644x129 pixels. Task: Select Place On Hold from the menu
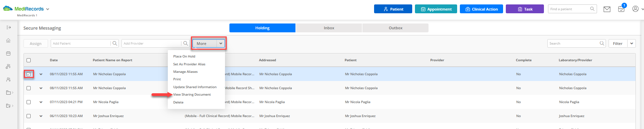pos(184,57)
